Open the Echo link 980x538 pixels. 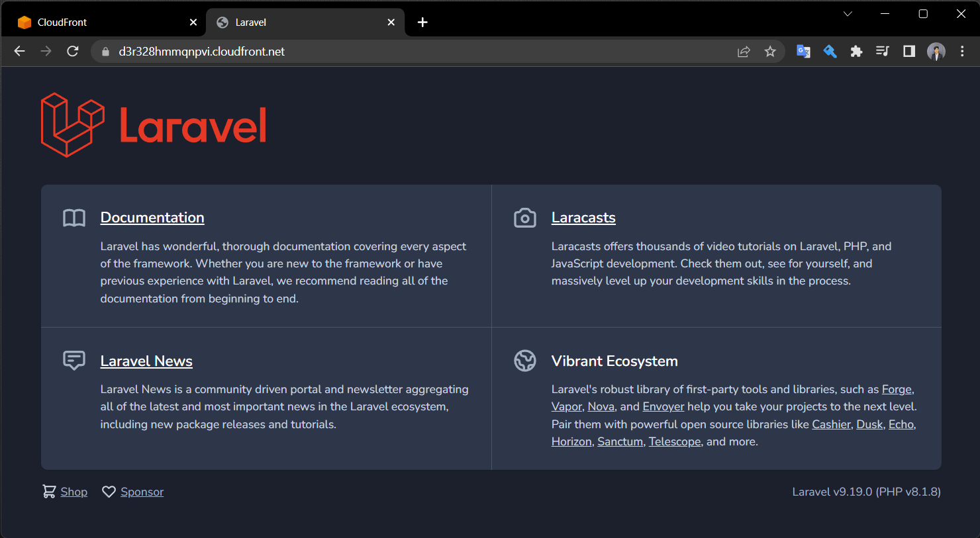901,424
